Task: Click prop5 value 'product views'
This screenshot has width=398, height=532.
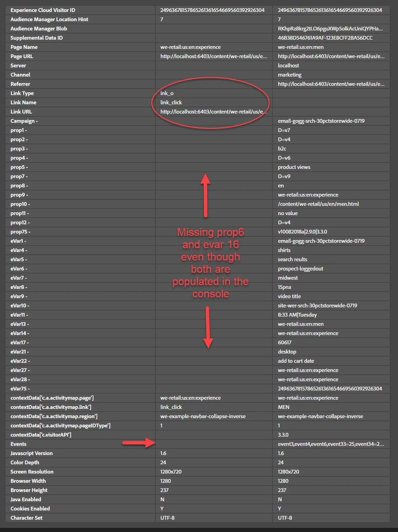Action: (294, 167)
